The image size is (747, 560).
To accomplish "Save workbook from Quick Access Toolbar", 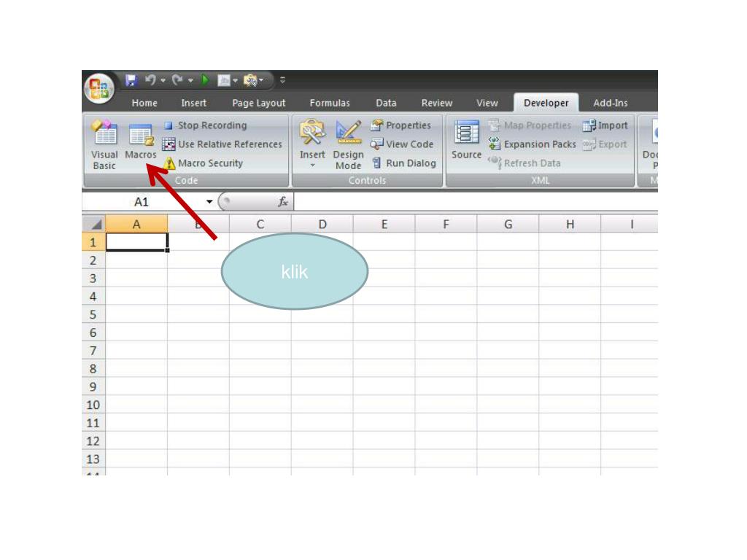I will (131, 80).
